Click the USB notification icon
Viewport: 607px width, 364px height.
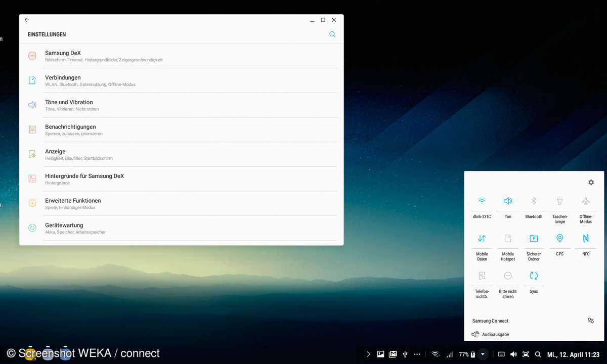point(405,354)
